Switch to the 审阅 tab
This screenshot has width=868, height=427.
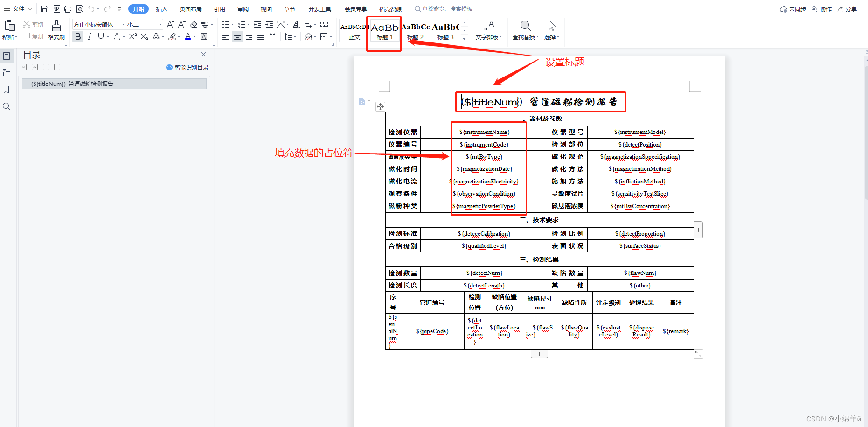tap(243, 9)
